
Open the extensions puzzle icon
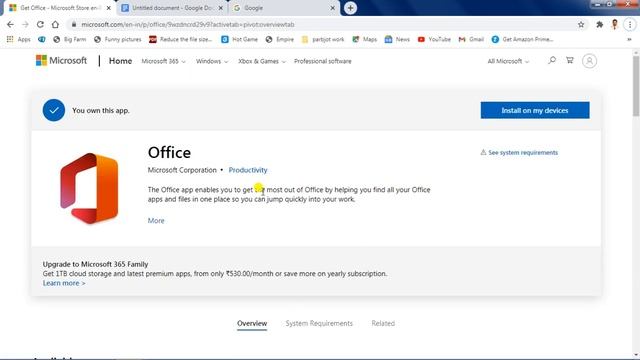coord(600,24)
